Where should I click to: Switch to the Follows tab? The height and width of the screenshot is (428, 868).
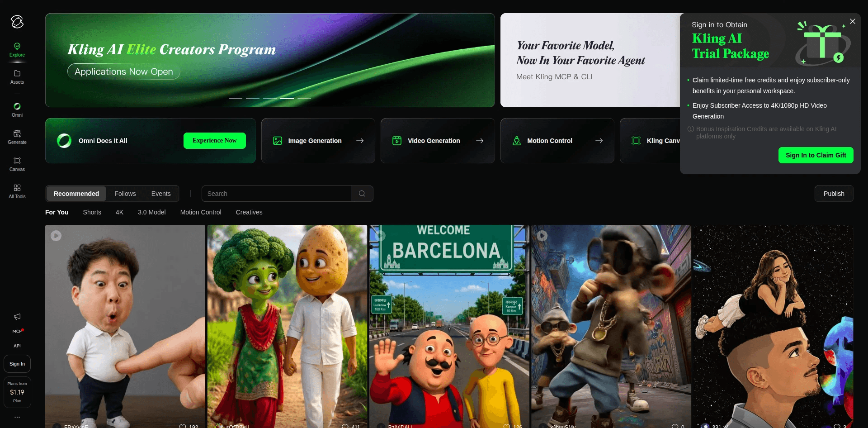click(125, 194)
